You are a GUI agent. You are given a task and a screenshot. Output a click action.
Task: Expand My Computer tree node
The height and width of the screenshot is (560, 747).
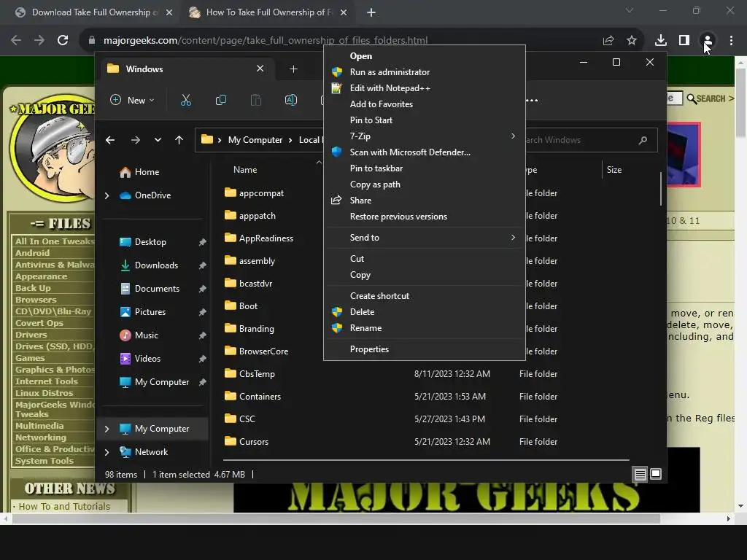107,429
